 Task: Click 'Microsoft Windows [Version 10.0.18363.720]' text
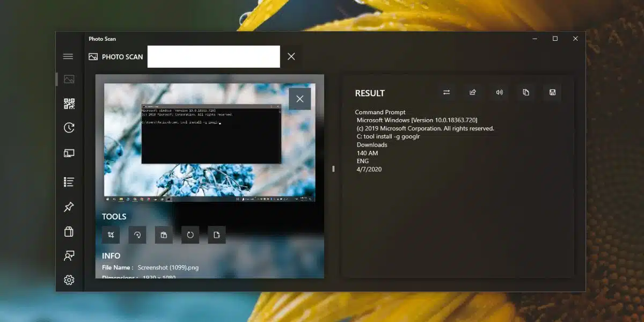click(417, 121)
